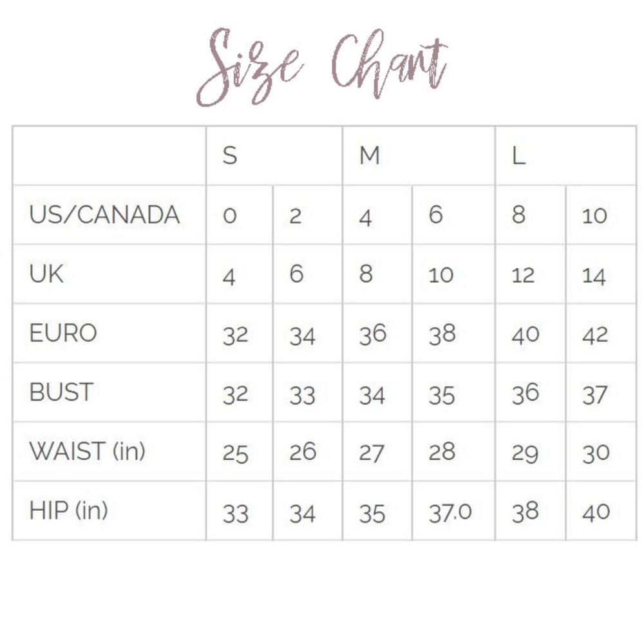This screenshot has width=644, height=644.
Task: Select US/CANADA size 0 cell
Action: tap(230, 216)
